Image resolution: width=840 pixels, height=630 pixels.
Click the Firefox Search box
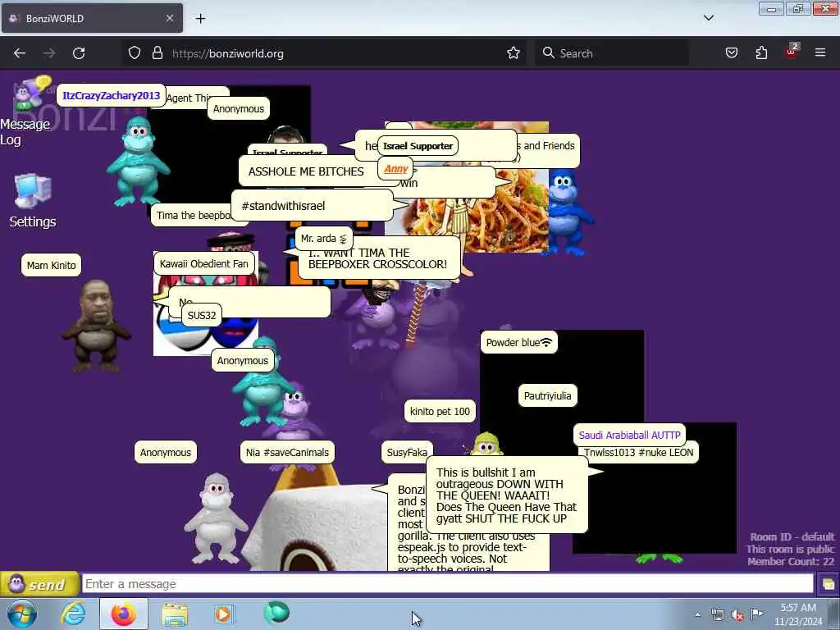pyautogui.click(x=611, y=53)
